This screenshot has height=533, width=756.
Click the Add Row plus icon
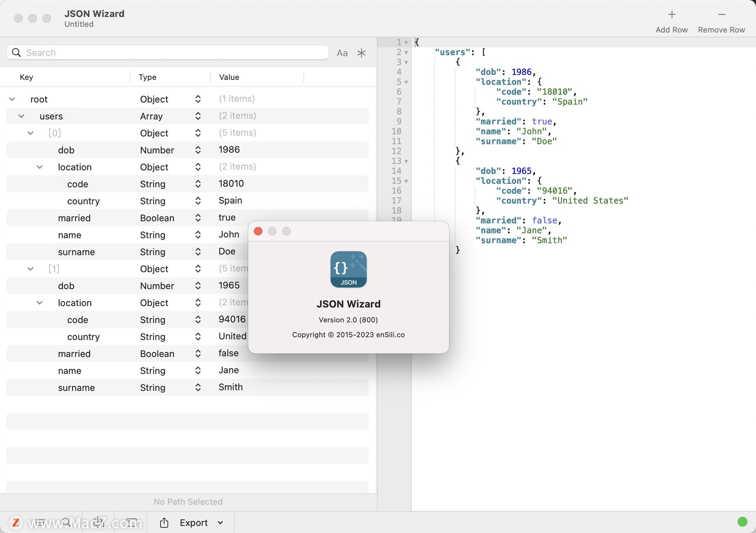coord(672,15)
